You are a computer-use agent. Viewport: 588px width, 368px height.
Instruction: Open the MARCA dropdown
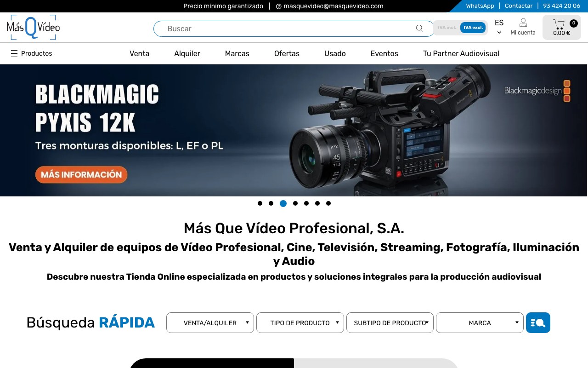tap(480, 323)
